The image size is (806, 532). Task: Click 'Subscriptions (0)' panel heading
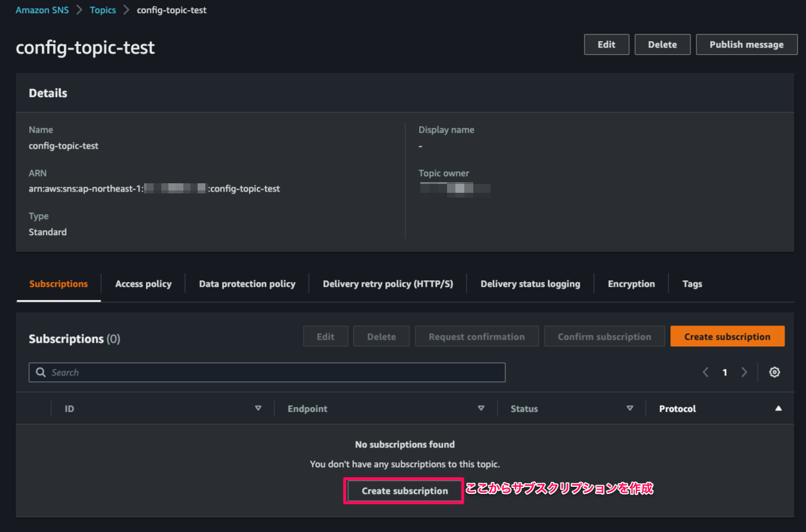click(74, 339)
